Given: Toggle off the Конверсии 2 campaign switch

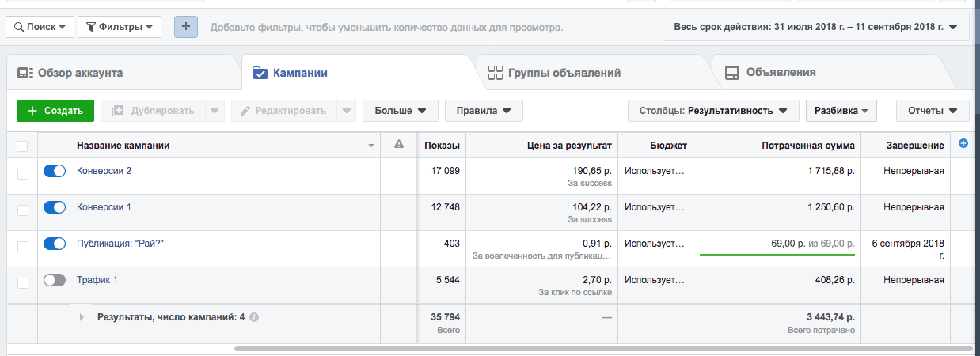Looking at the screenshot, I should 55,171.
